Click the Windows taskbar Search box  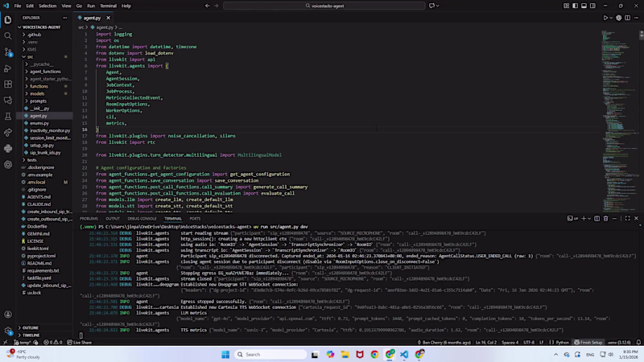[270, 354]
